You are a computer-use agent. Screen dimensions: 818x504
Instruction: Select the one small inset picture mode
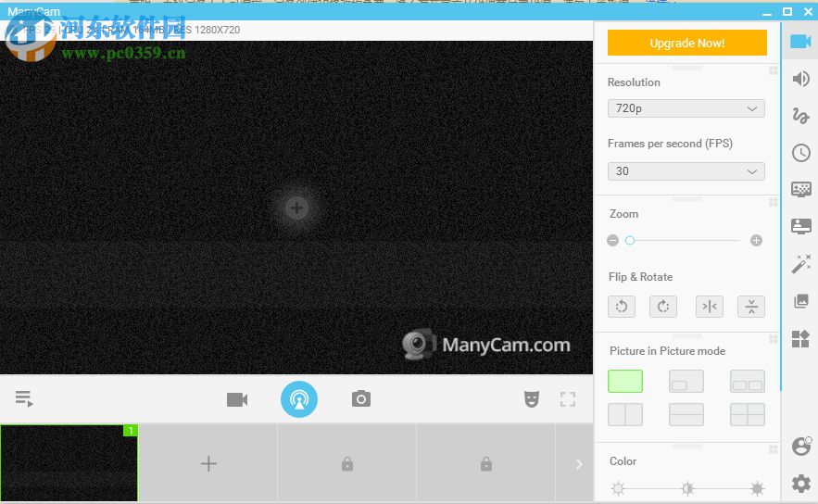[686, 382]
